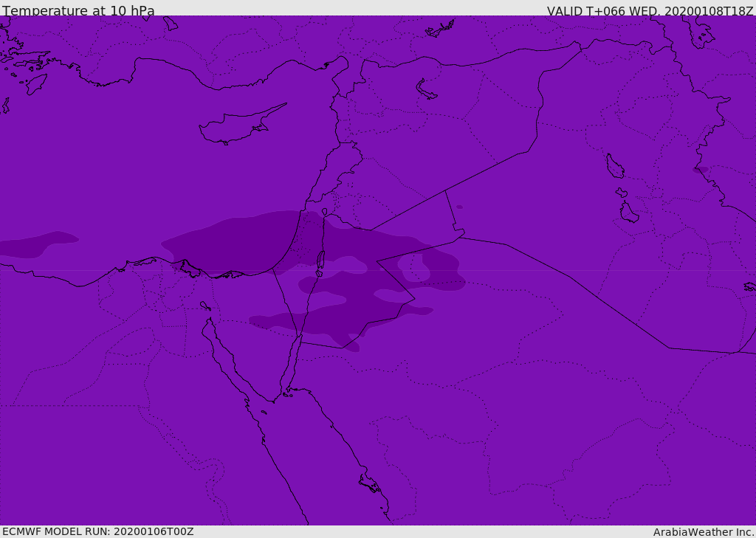Viewport: 756px width, 538px height.
Task: Click the "Temperature at 10 hPa" title
Action: [x=78, y=10]
